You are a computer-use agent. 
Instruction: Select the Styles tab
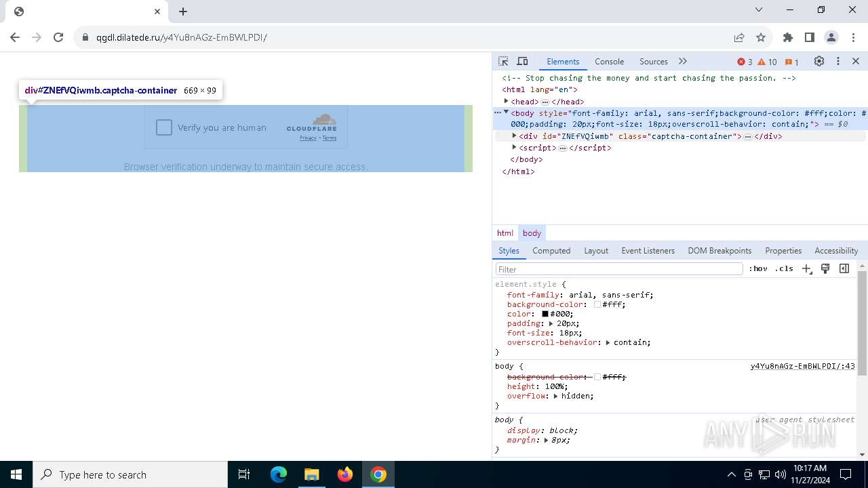pos(509,250)
